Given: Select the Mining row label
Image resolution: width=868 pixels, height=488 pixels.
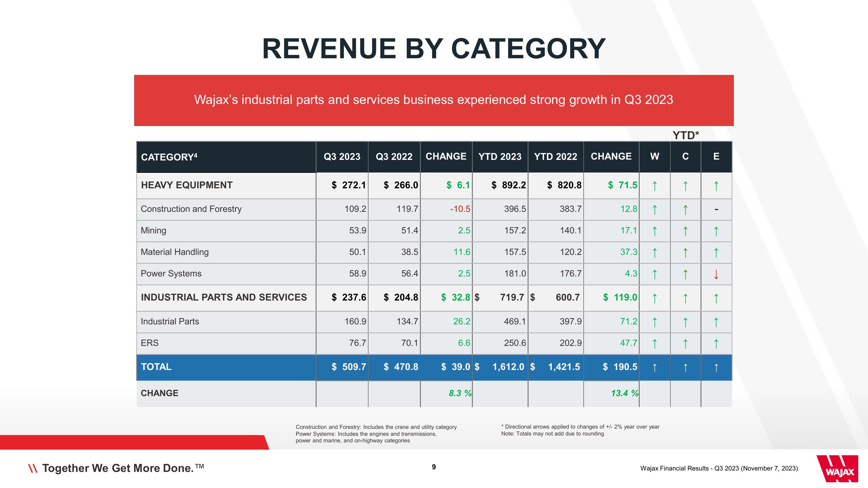Looking at the screenshot, I should pos(153,231).
